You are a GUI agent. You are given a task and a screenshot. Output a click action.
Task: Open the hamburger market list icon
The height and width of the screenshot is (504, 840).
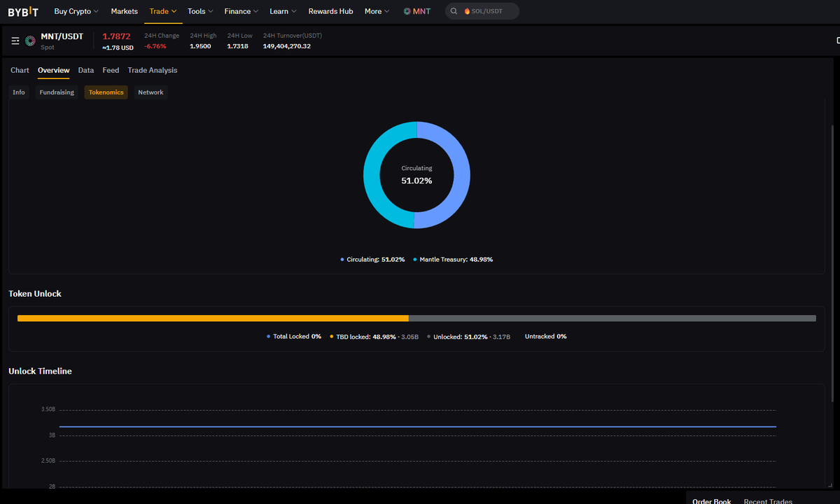point(15,41)
